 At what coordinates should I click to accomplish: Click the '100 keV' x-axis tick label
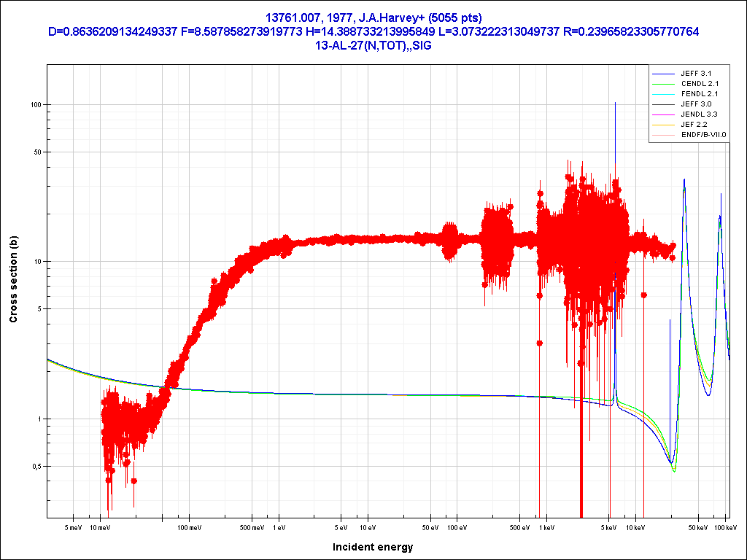[x=723, y=527]
